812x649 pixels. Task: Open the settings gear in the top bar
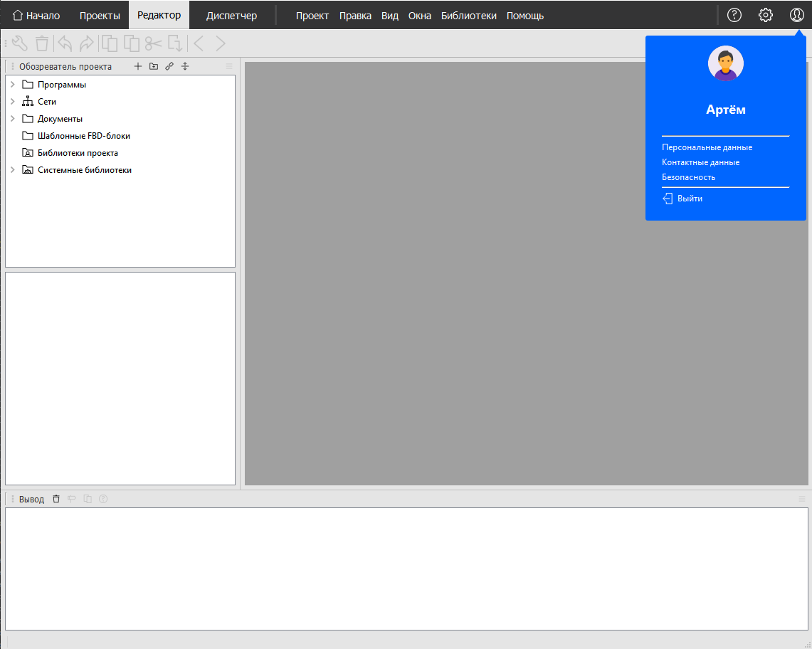click(x=765, y=14)
